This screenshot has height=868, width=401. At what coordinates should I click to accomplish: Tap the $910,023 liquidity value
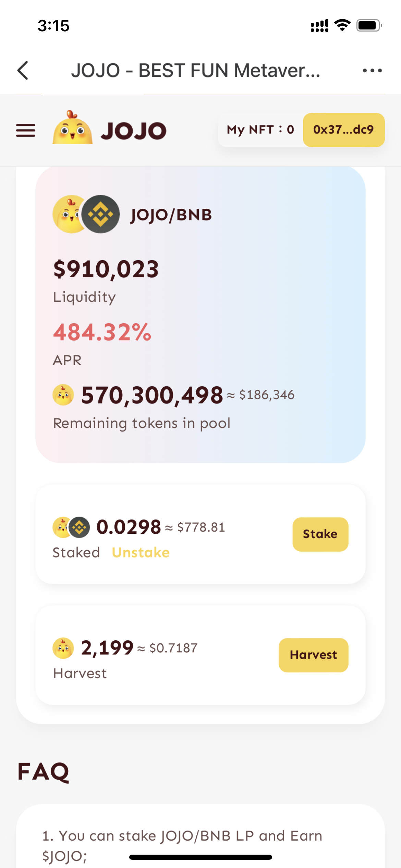(106, 269)
